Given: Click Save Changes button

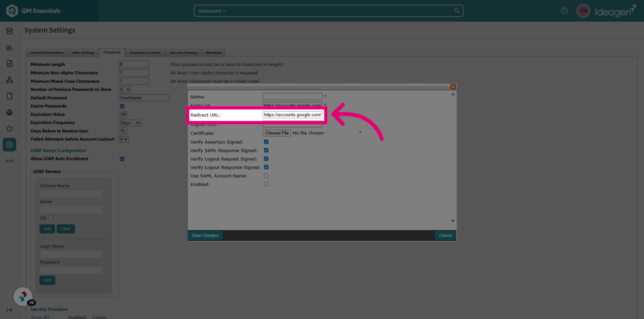Looking at the screenshot, I should (x=205, y=235).
